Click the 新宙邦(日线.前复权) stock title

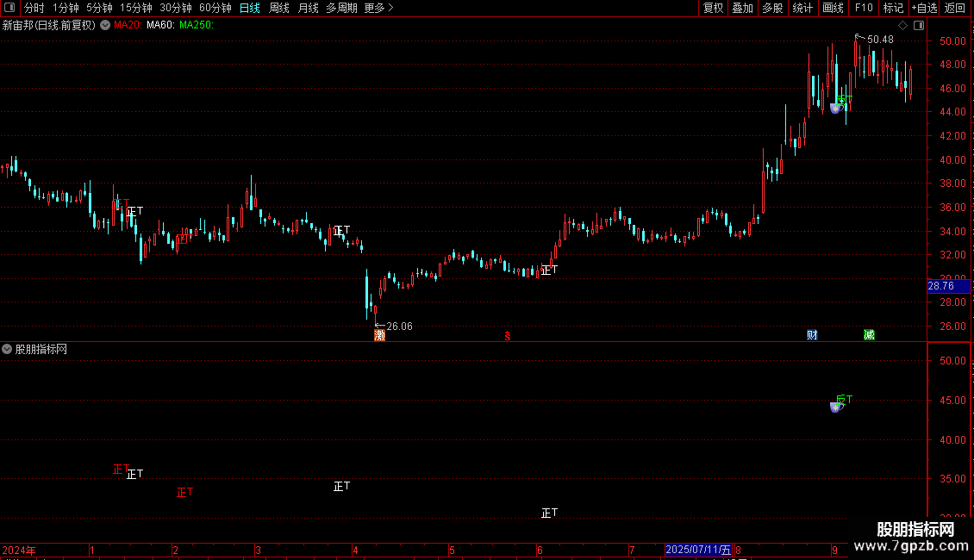click(x=49, y=25)
